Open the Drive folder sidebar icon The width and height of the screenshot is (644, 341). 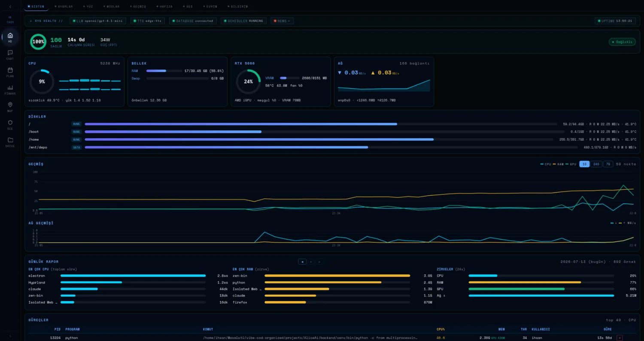point(10,142)
